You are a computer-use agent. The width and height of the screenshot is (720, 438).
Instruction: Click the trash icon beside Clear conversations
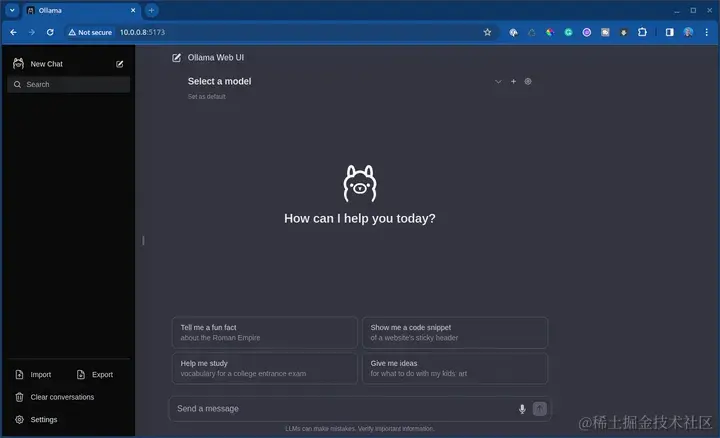[19, 397]
